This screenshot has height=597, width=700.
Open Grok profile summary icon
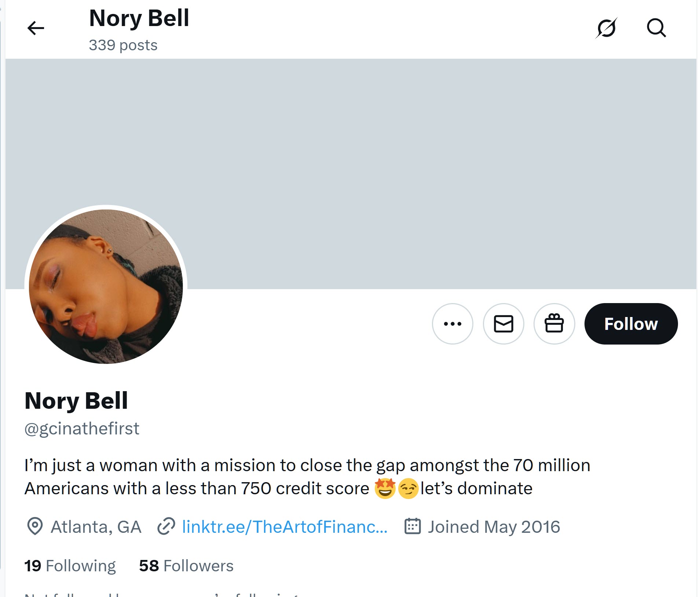point(606,28)
